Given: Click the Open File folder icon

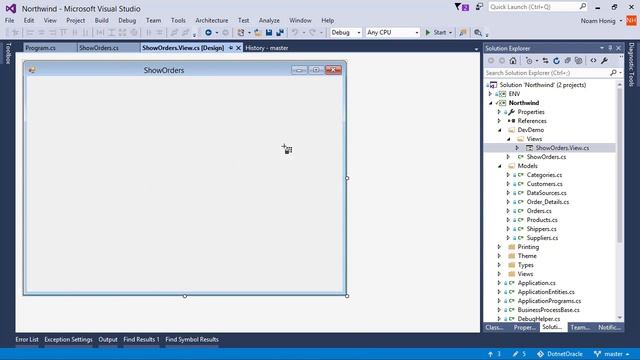Looking at the screenshot, I should [258, 32].
